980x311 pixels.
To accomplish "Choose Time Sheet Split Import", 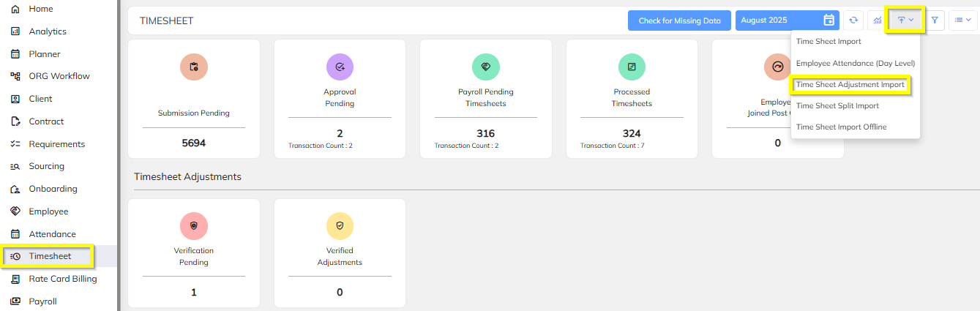I will (x=837, y=106).
